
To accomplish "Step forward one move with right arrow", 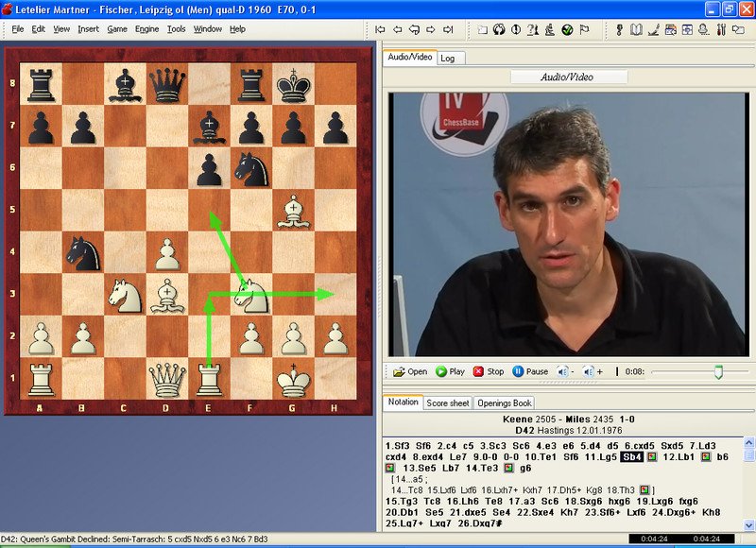I will [x=431, y=30].
